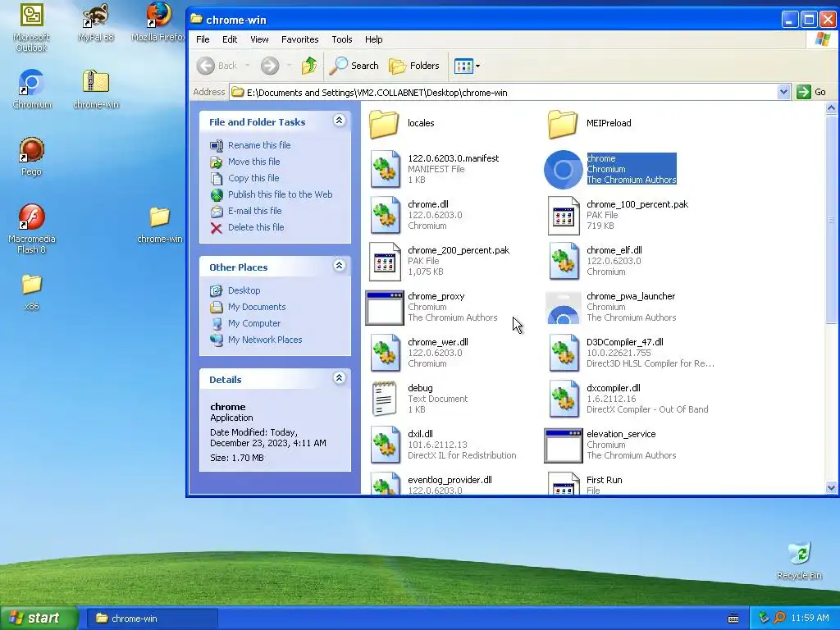
Task: Go to My Computer in Other Places
Action: [254, 323]
